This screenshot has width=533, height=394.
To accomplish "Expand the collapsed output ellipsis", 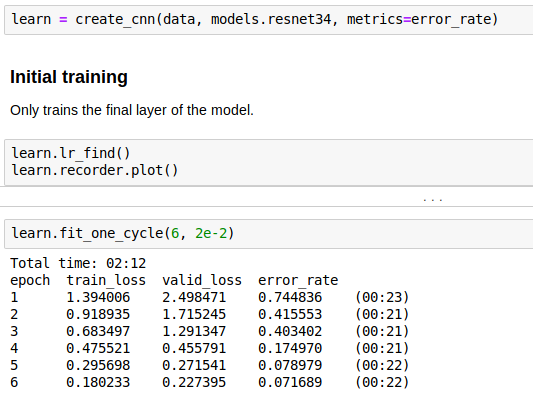I will tap(432, 200).
